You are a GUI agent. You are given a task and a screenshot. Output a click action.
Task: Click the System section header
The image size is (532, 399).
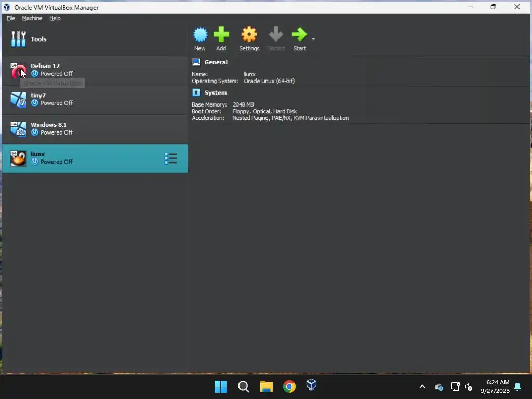[216, 92]
